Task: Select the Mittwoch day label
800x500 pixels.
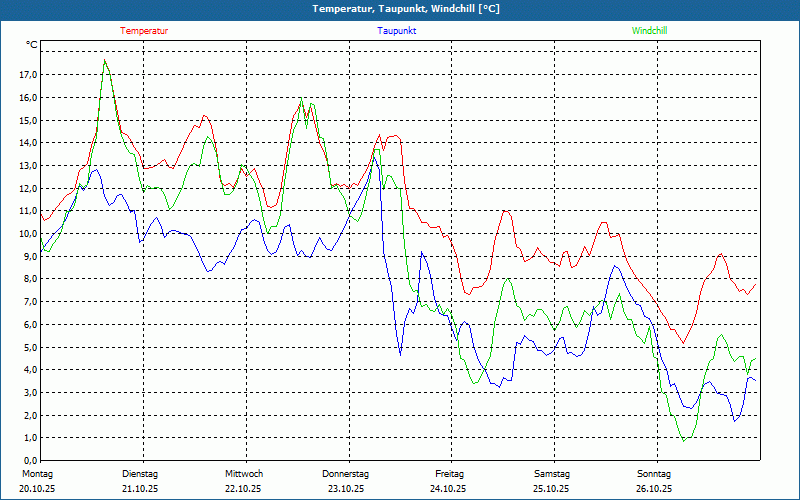Action: coord(244,474)
